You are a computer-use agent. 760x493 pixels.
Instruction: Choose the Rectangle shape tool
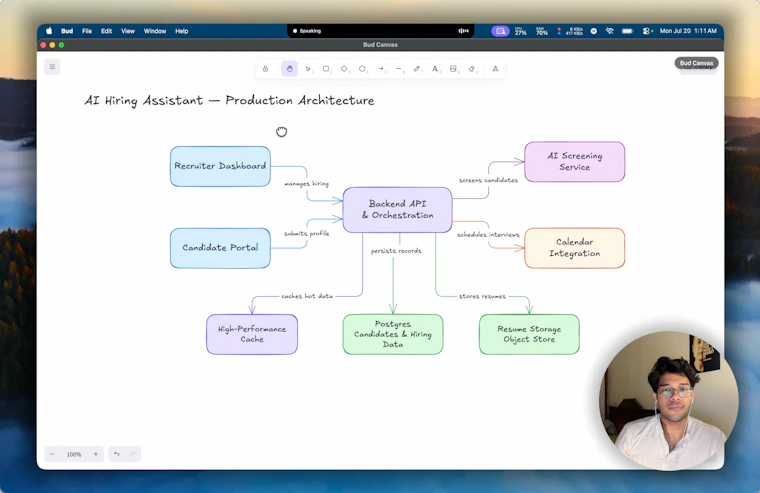326,69
